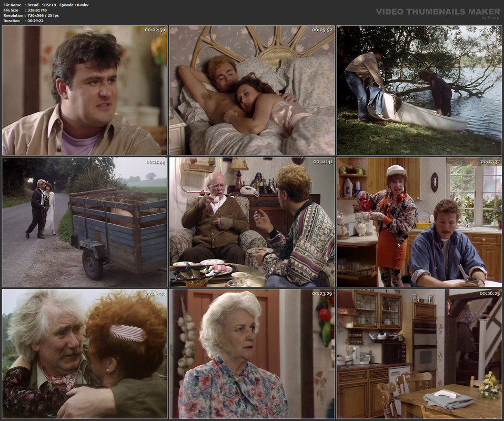Click the 'File Name' label
This screenshot has width=504, height=421.
coord(12,5)
